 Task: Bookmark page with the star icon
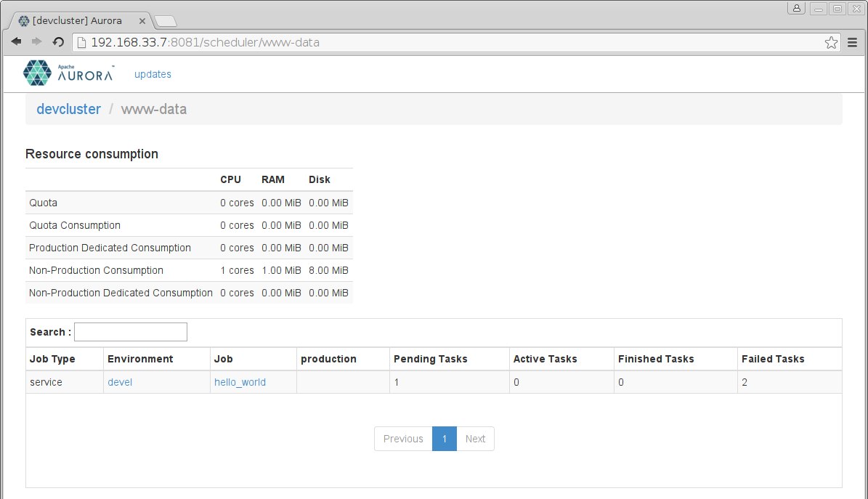(x=831, y=43)
